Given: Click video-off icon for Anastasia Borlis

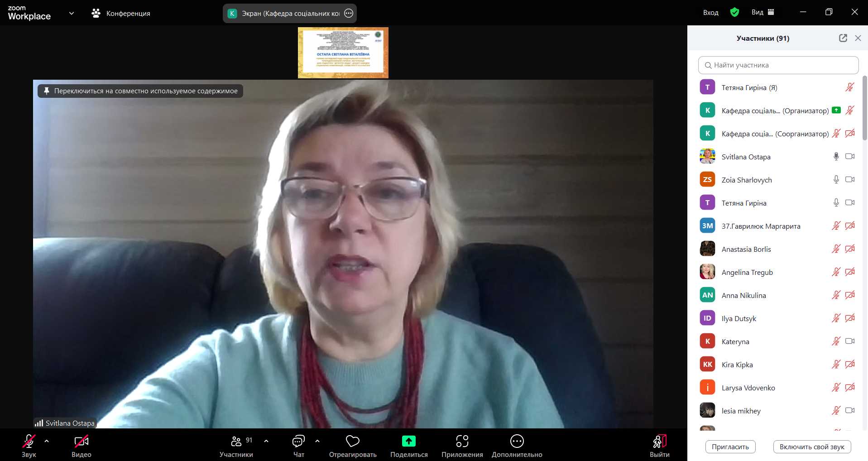Looking at the screenshot, I should [x=850, y=249].
